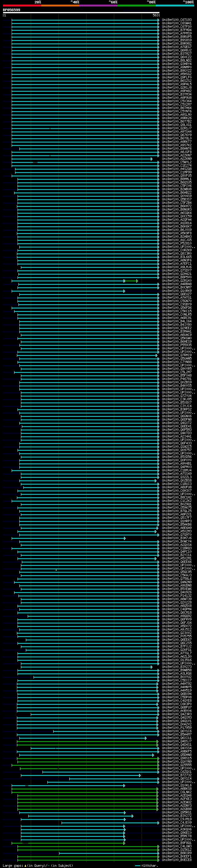Select label UniRef100_A9PA82
This screenshot has height=868, width=197.
pos(176,91)
